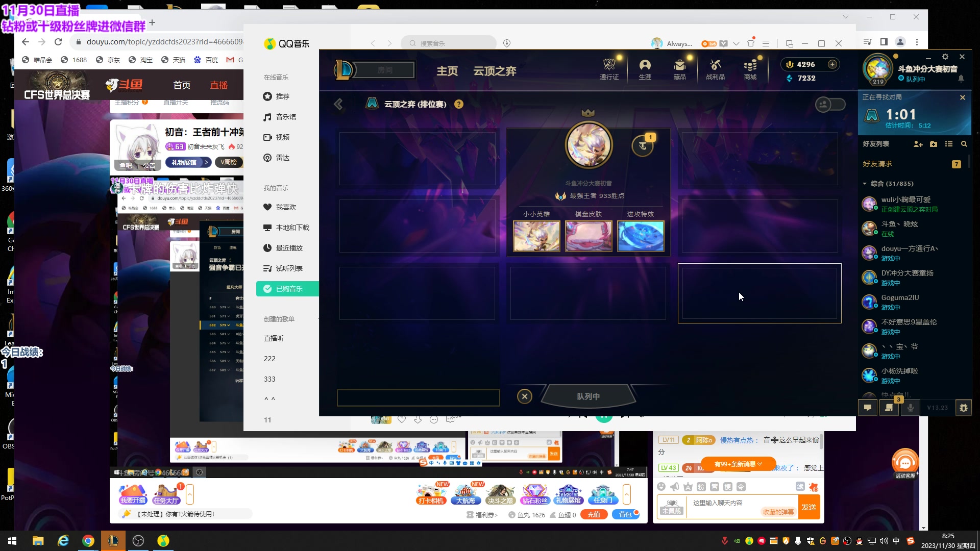The height and width of the screenshot is (551, 980).
Task: Open the 通行证 (Pass) panel
Action: click(x=609, y=69)
